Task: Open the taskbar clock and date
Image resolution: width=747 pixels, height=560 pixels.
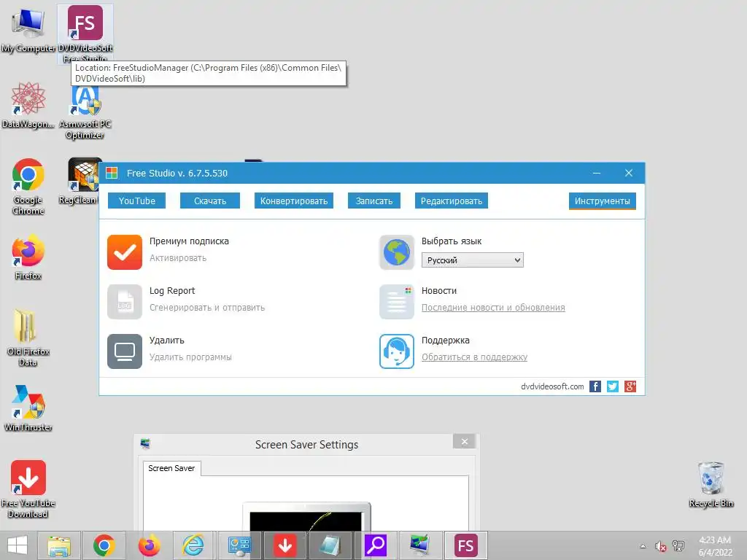Action: (x=715, y=545)
